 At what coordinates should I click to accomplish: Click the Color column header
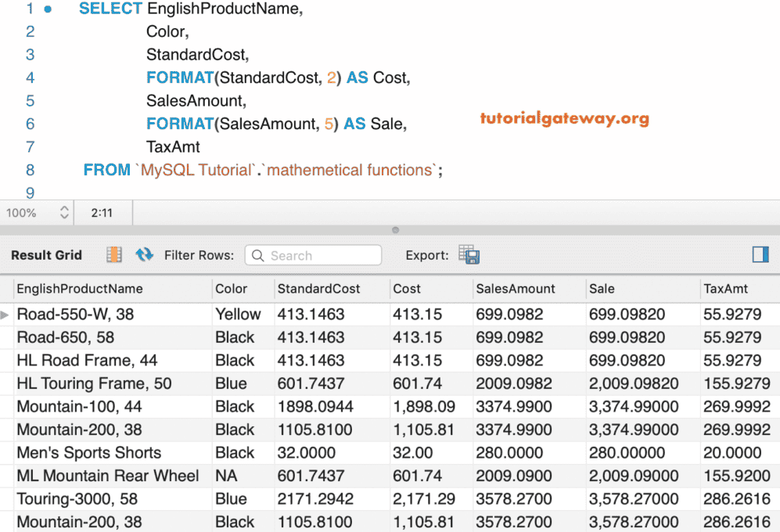coord(232,289)
